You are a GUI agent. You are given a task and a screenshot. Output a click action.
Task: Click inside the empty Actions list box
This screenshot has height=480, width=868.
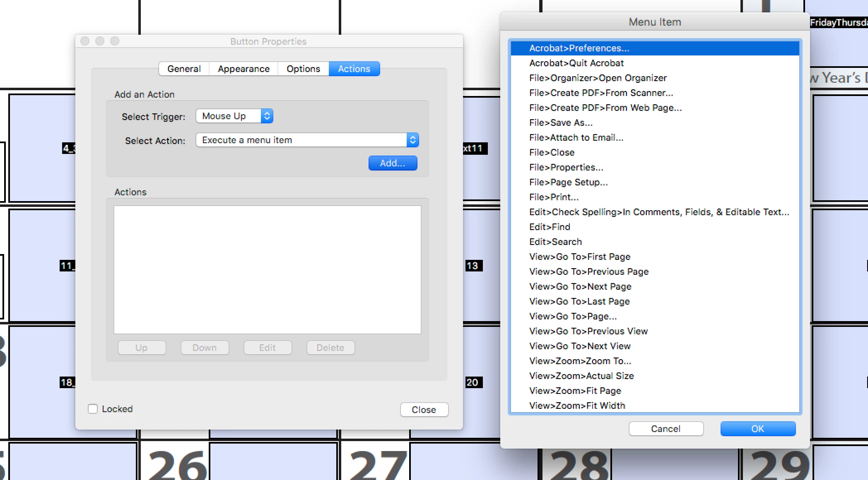[x=267, y=269]
